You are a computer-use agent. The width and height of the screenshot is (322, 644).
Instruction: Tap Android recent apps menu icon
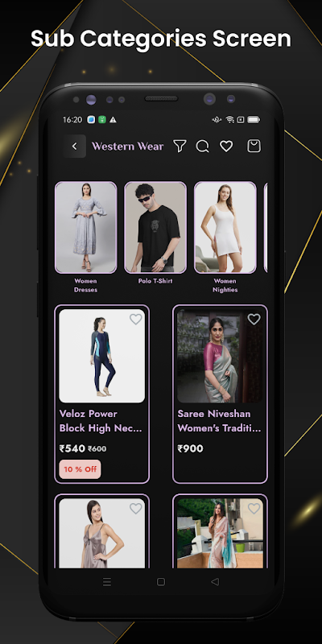point(107,581)
